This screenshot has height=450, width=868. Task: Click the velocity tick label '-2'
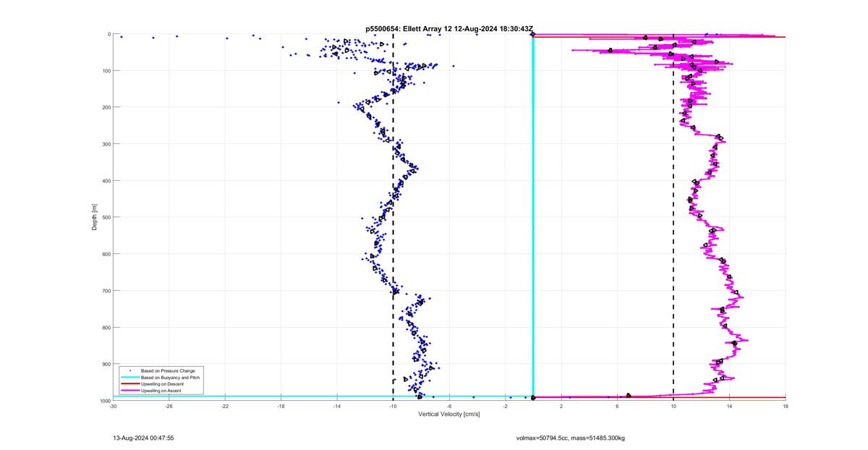pyautogui.click(x=505, y=407)
